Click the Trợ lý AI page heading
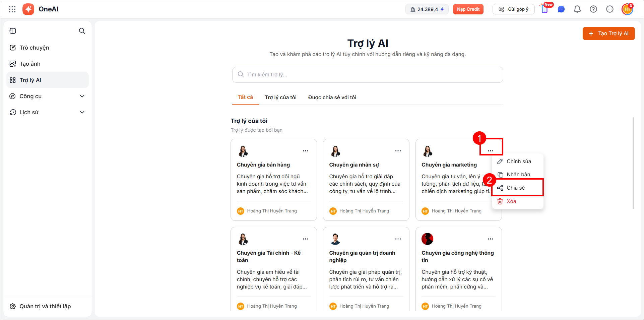644x320 pixels. [x=368, y=43]
